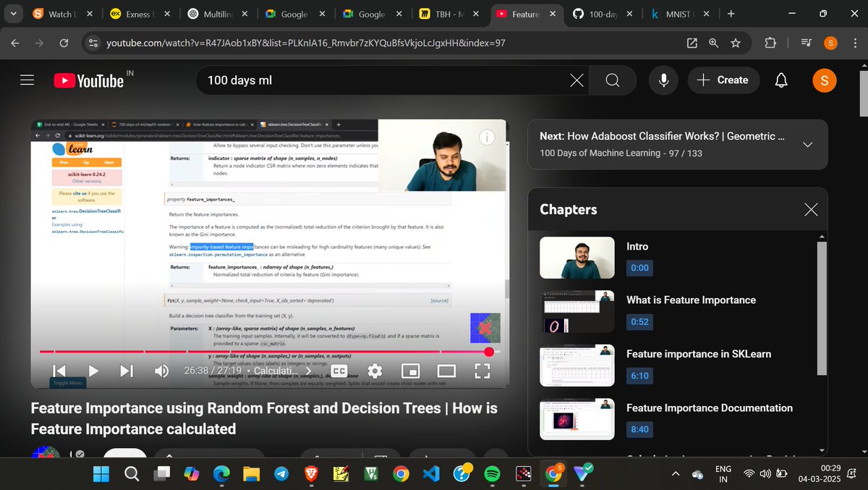Open Visual Studio Code from taskbar
This screenshot has width=868, height=490.
(x=430, y=474)
